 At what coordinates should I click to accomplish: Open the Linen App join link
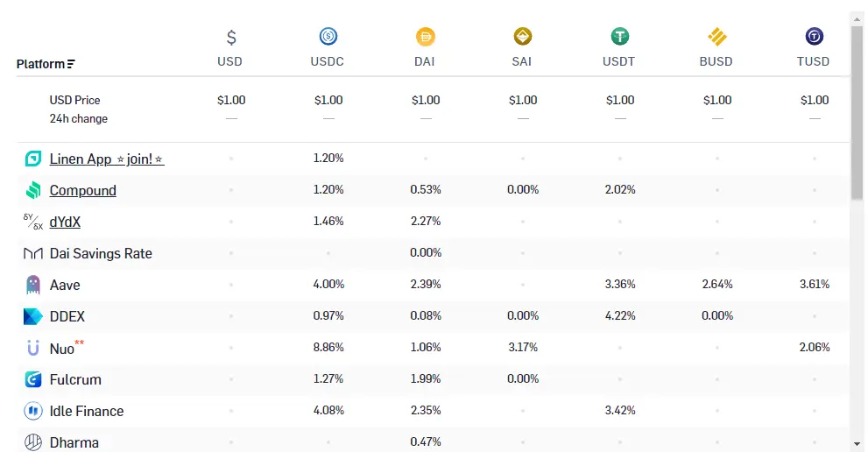107,159
